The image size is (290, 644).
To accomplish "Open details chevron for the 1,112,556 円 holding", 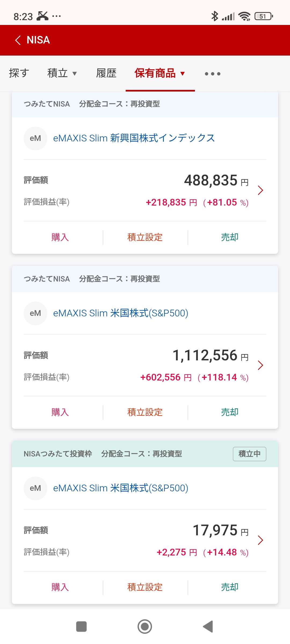I will [260, 365].
